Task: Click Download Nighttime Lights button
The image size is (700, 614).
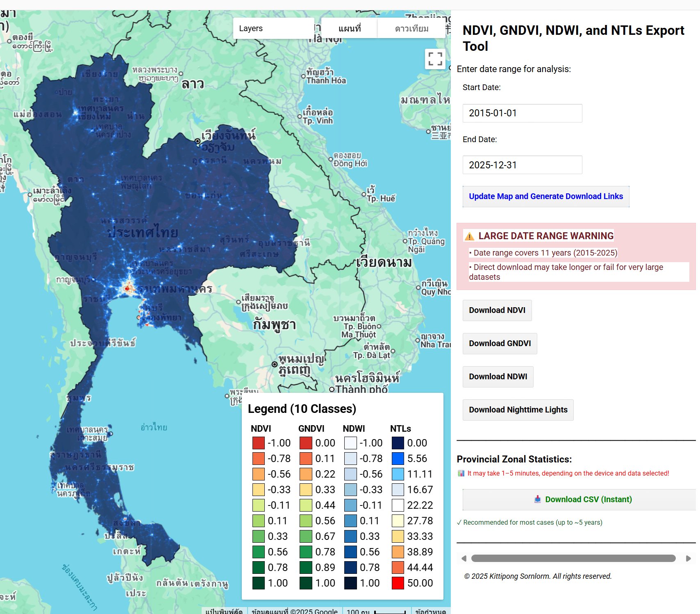Action: (x=518, y=410)
